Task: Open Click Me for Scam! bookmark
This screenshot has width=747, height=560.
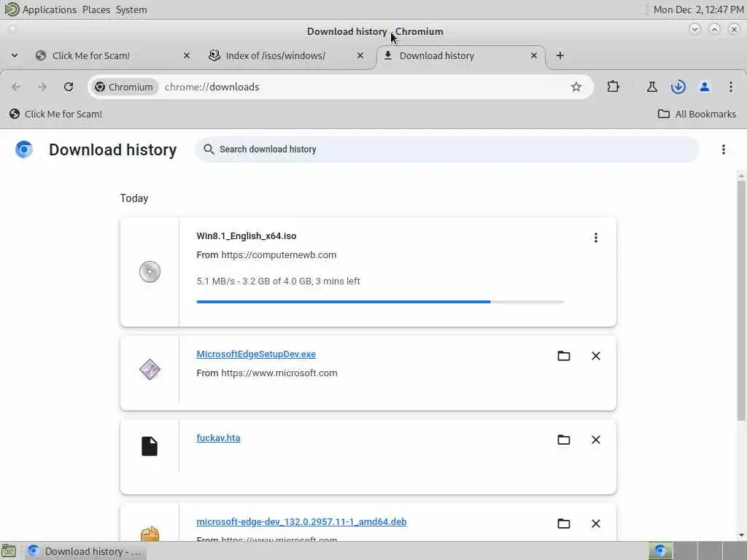Action: tap(55, 114)
